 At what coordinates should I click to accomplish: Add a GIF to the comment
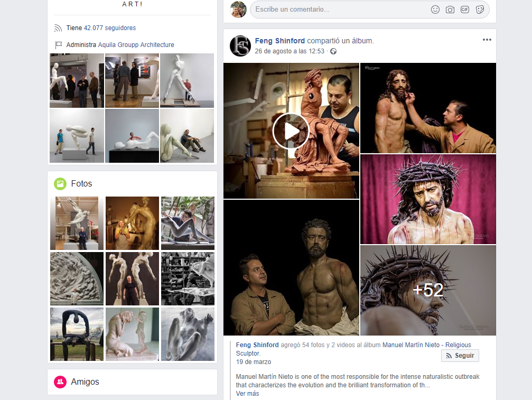(x=465, y=10)
